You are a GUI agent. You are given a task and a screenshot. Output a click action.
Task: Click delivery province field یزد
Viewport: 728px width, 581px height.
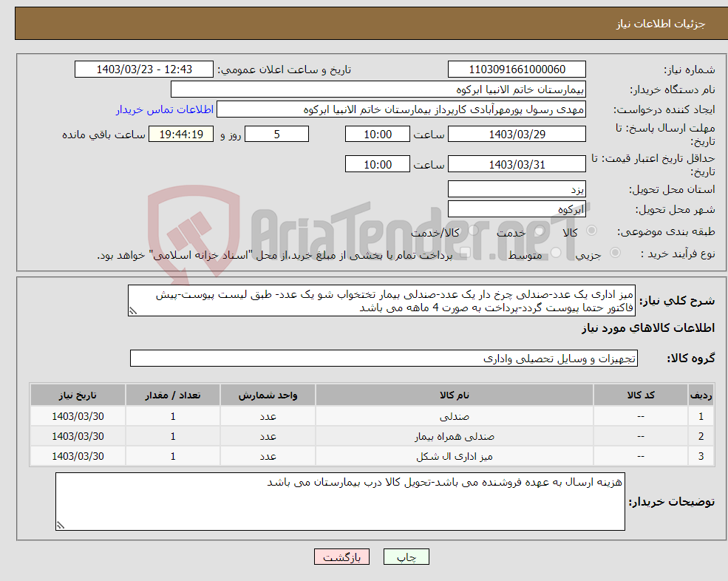coord(517,189)
